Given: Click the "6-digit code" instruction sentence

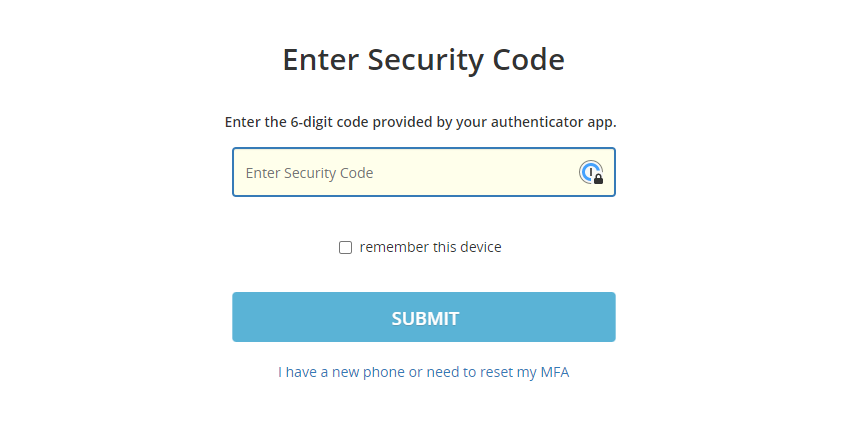Looking at the screenshot, I should click(420, 122).
